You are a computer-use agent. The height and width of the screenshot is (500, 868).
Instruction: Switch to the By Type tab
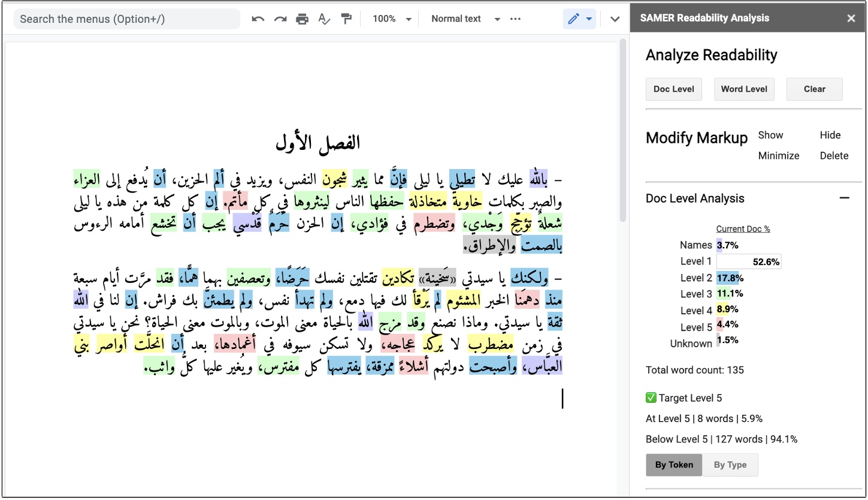(x=730, y=465)
